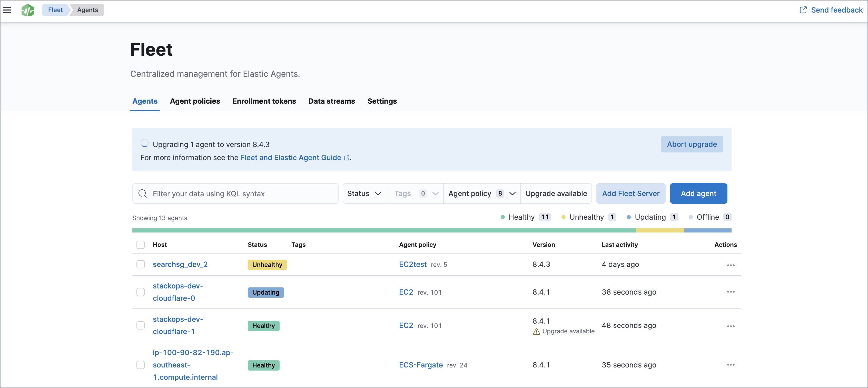Image resolution: width=868 pixels, height=388 pixels.
Task: Open the searchsg_dev_2 host link
Action: 180,264
